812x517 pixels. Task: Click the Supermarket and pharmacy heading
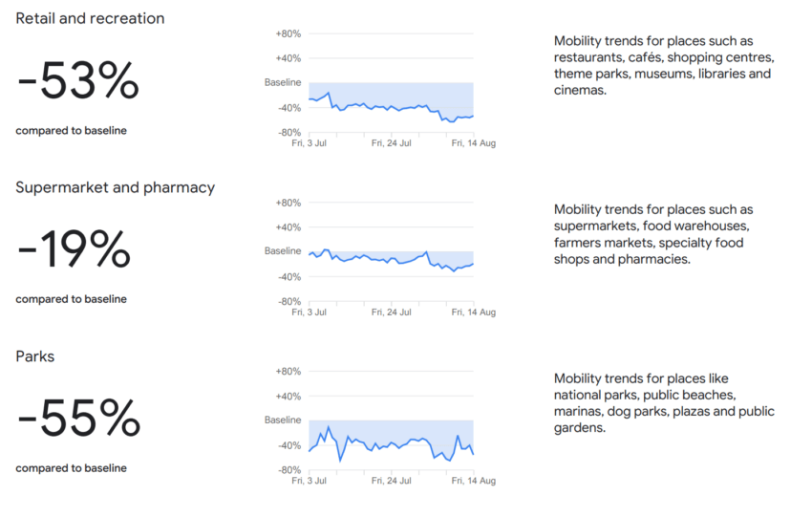point(115,187)
